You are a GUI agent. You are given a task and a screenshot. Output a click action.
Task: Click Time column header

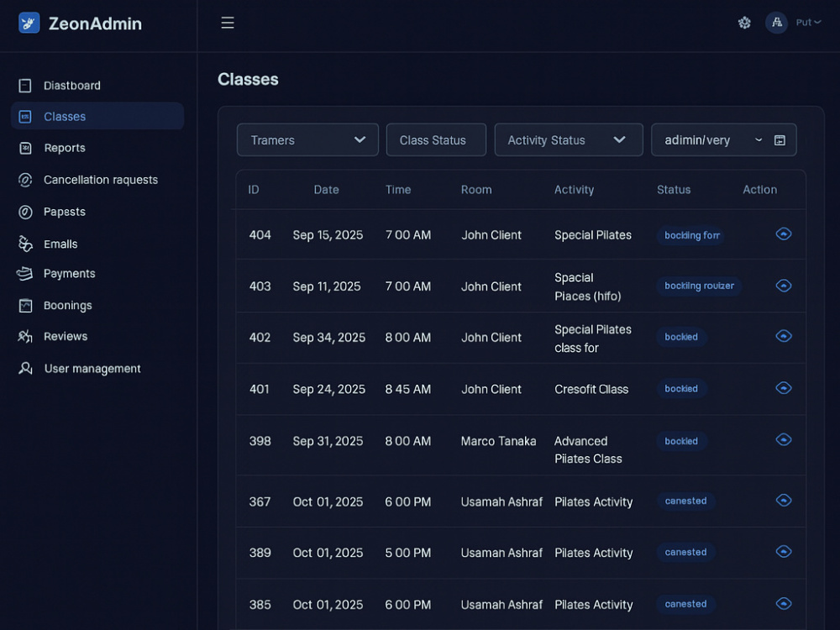[398, 190]
